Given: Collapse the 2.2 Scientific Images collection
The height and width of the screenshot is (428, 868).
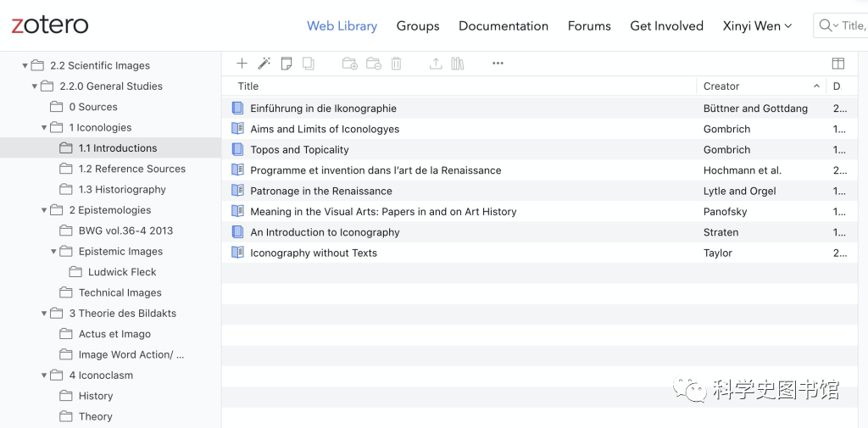Looking at the screenshot, I should coord(25,65).
